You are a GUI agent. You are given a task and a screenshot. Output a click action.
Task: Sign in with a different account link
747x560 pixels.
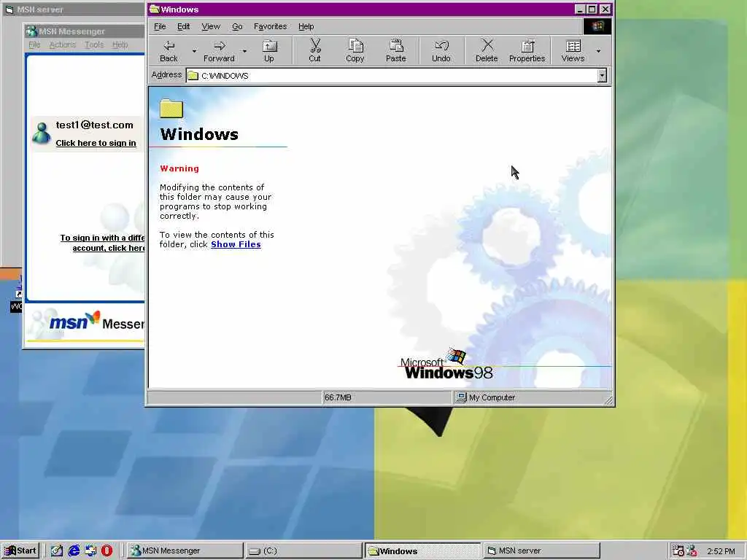[x=103, y=243]
